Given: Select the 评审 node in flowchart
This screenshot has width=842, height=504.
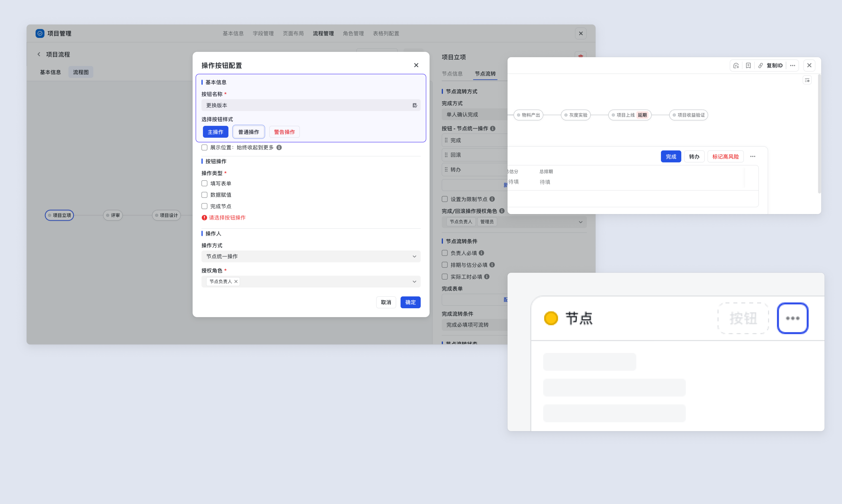Looking at the screenshot, I should [x=113, y=215].
